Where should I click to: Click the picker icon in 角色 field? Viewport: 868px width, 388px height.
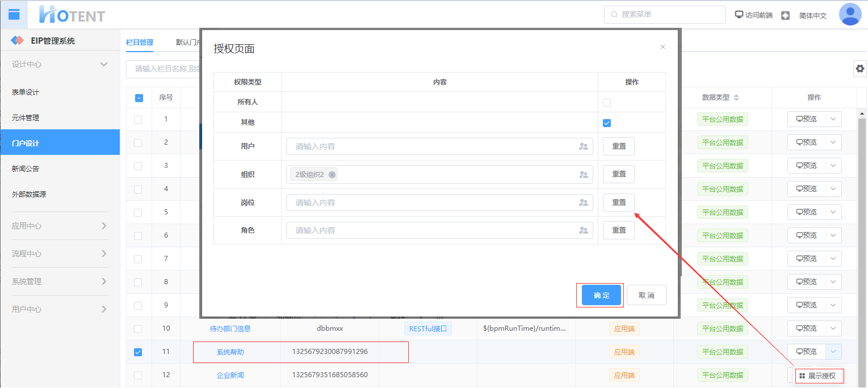coord(583,230)
